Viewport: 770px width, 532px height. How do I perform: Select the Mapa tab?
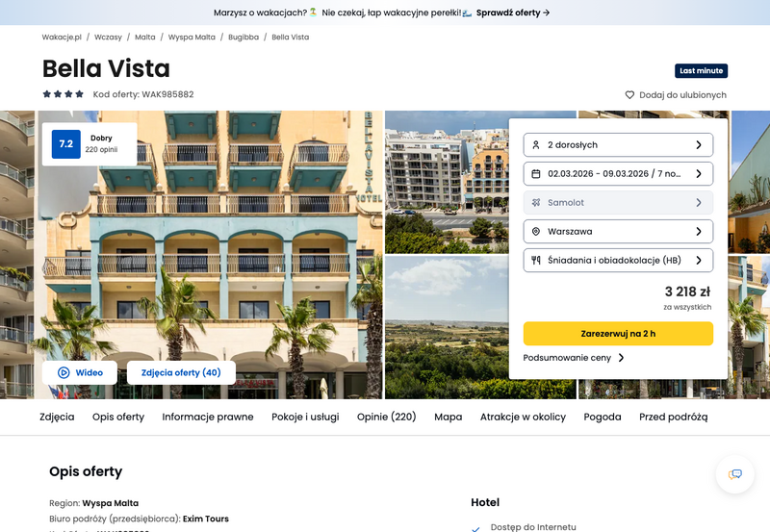click(448, 417)
